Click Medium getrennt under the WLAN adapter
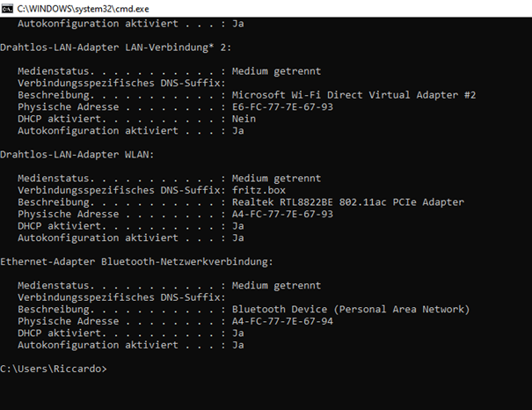Screen dimensions: 532x410 pyautogui.click(x=276, y=179)
